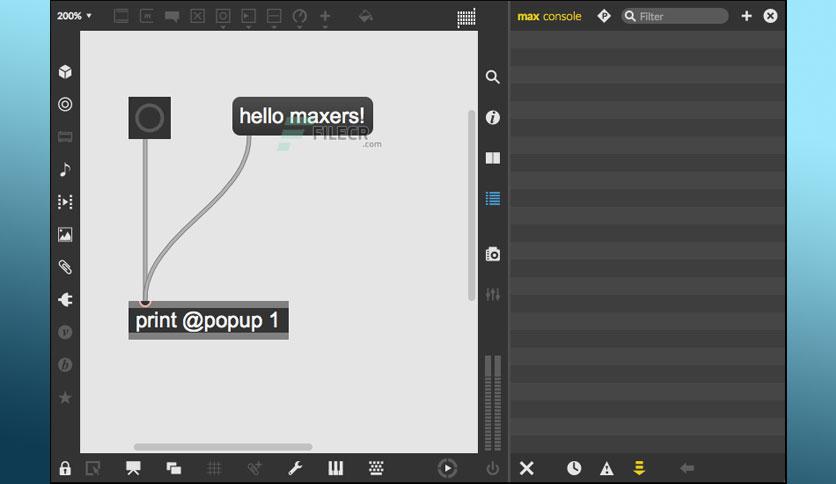Click the audio level meter
The width and height of the screenshot is (836, 484).
[493, 403]
